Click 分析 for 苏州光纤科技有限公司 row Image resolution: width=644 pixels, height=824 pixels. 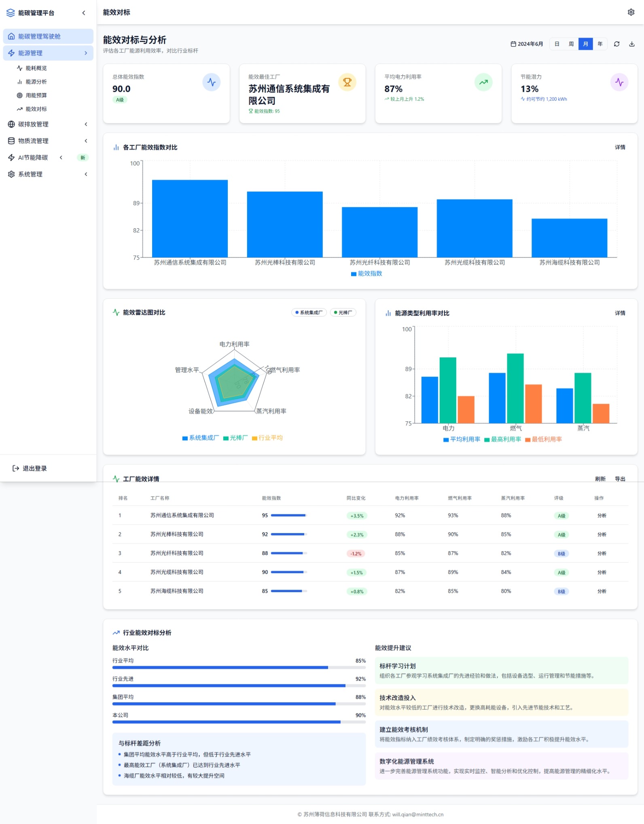(x=602, y=553)
